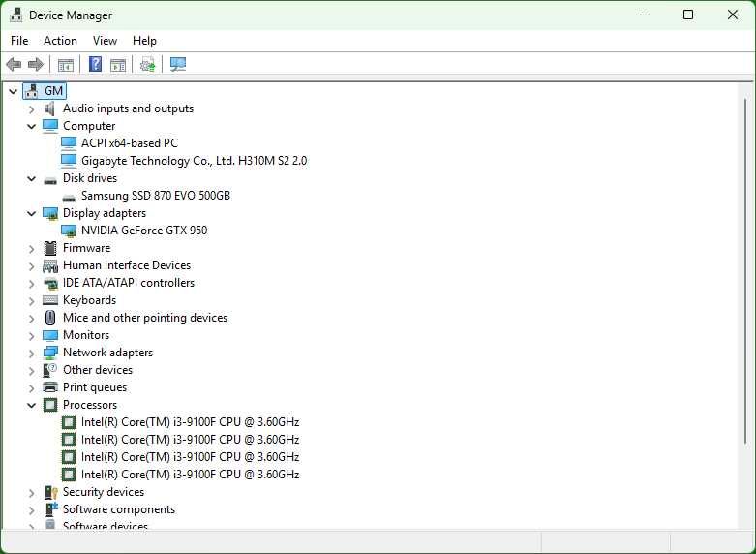Viewport: 756px width, 554px height.
Task: Minimize the Device Manager window
Action: coord(645,15)
